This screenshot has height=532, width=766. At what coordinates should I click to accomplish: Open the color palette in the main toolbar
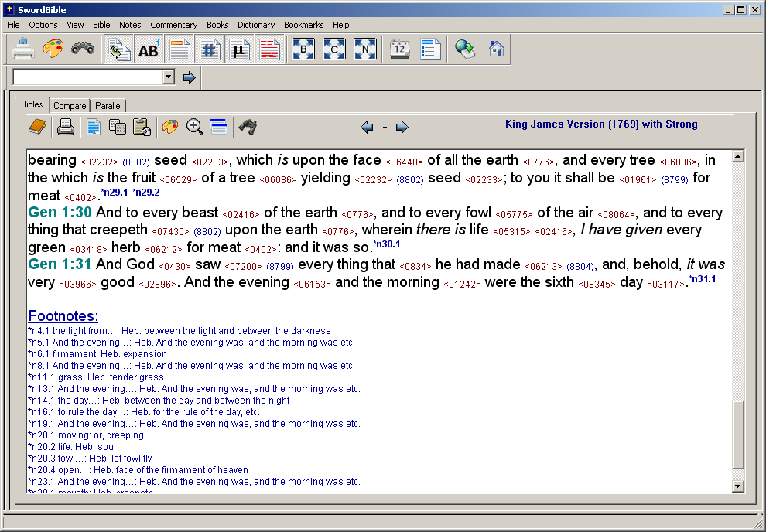tap(53, 49)
